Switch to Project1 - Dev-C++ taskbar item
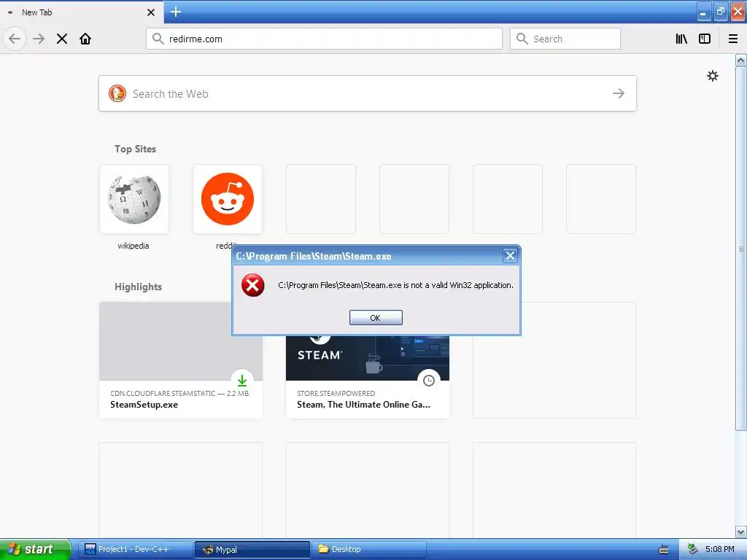747x560 pixels. click(x=135, y=549)
